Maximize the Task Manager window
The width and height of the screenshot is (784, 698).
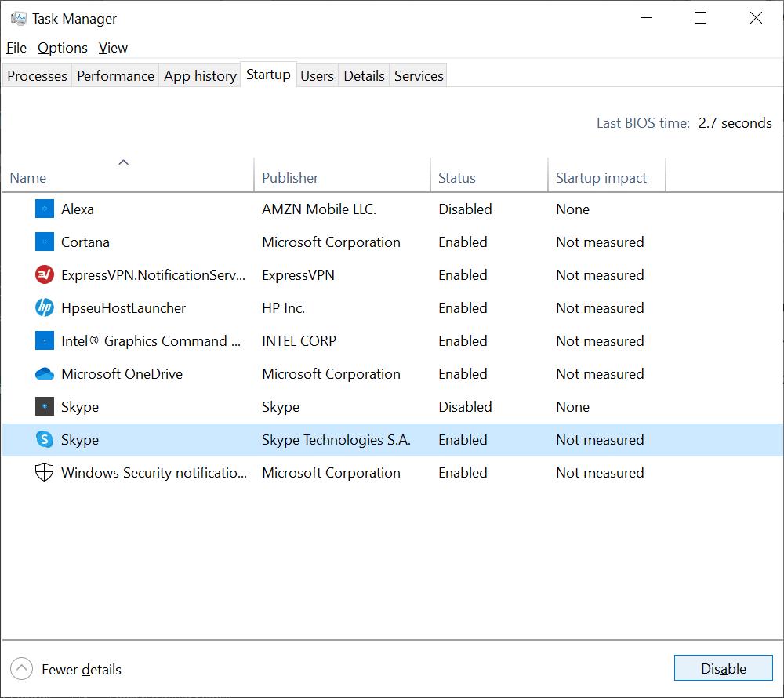pyautogui.click(x=700, y=18)
